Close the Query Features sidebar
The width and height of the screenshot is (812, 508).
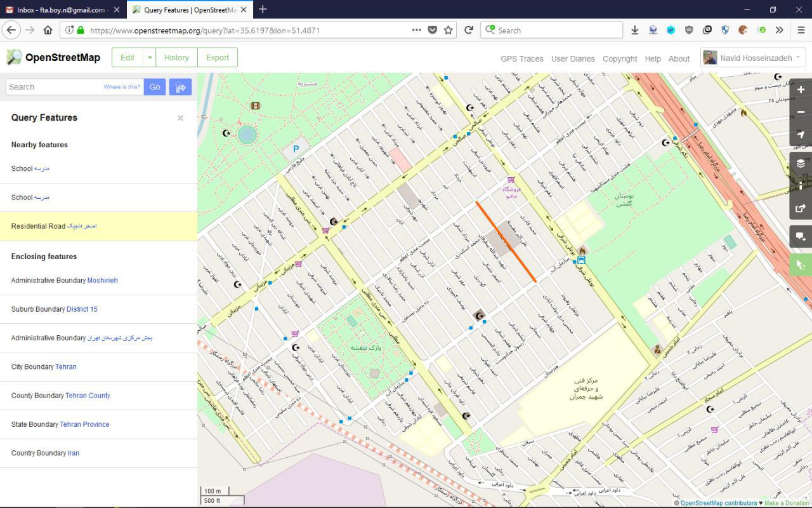180,118
